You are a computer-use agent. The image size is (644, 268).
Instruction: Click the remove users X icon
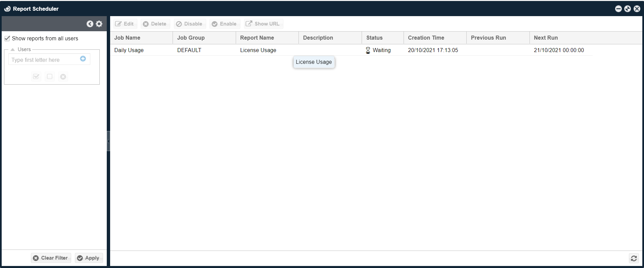pos(63,77)
